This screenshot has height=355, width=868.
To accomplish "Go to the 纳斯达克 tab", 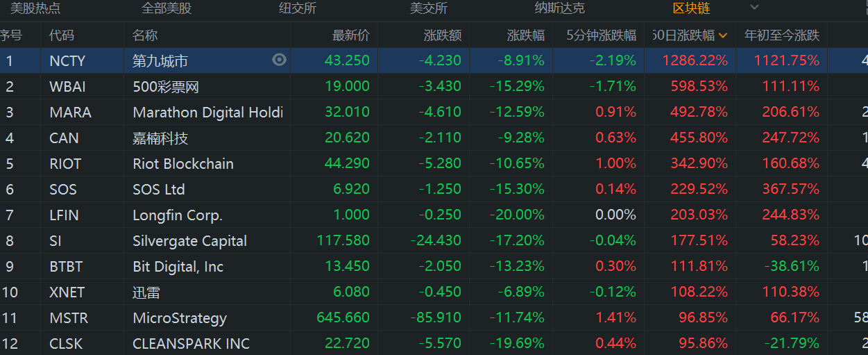I will pos(559,8).
